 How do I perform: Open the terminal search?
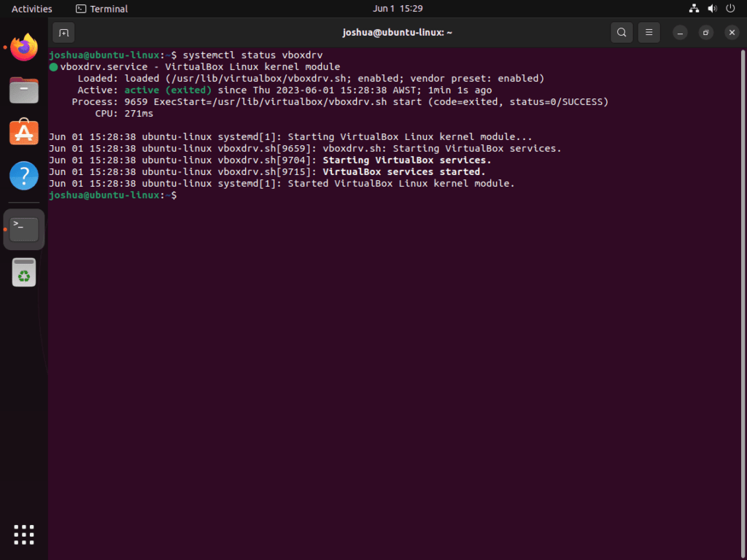(x=622, y=32)
